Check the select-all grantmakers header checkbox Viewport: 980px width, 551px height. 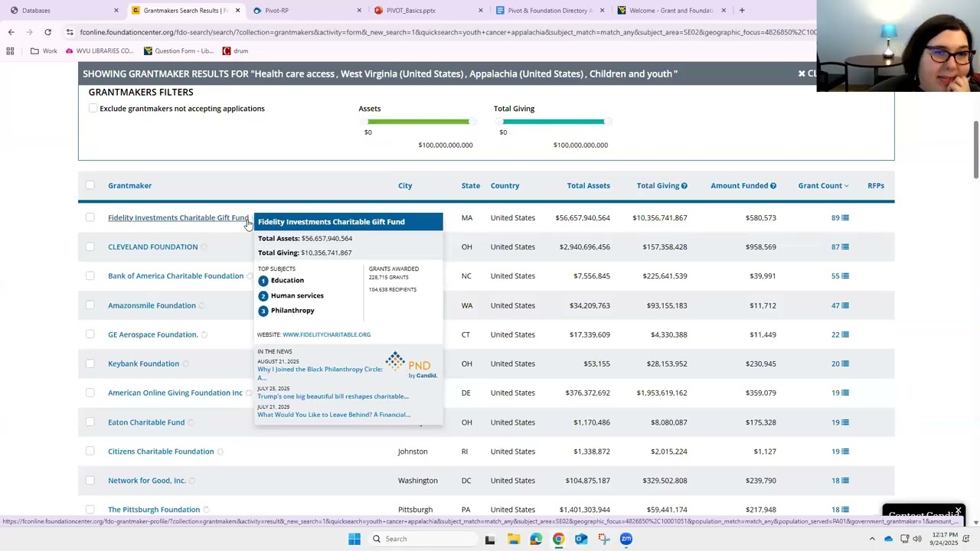[x=90, y=186]
